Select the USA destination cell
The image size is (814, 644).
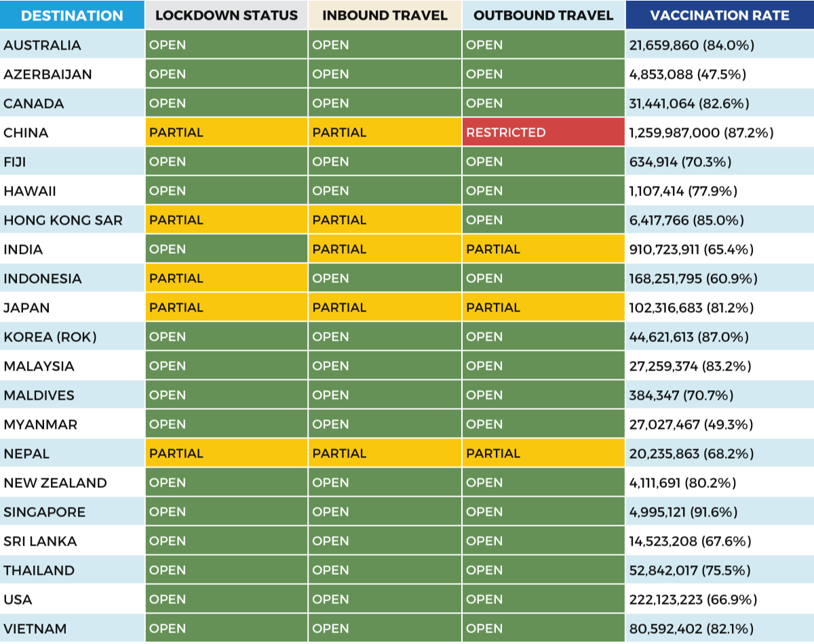point(72,599)
